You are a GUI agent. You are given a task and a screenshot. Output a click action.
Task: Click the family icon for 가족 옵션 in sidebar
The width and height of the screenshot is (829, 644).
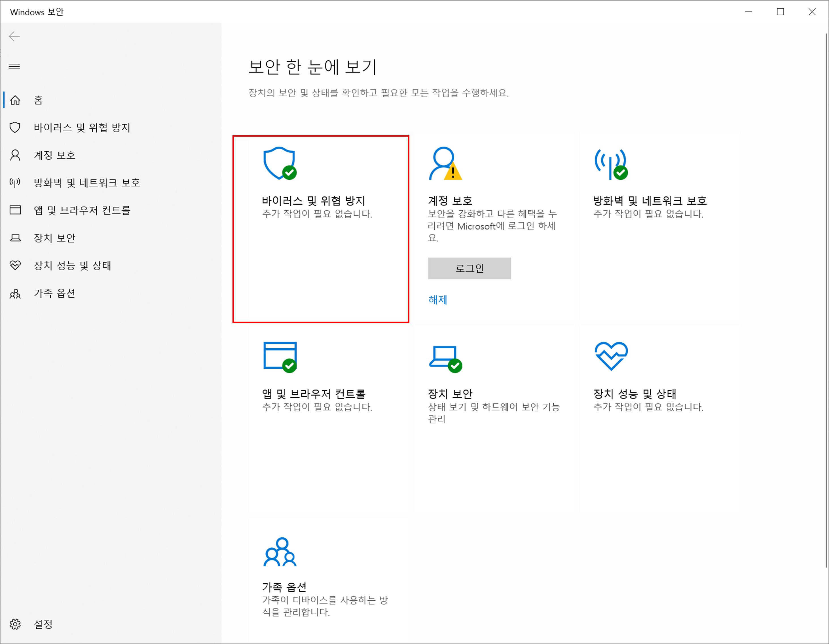click(x=15, y=293)
